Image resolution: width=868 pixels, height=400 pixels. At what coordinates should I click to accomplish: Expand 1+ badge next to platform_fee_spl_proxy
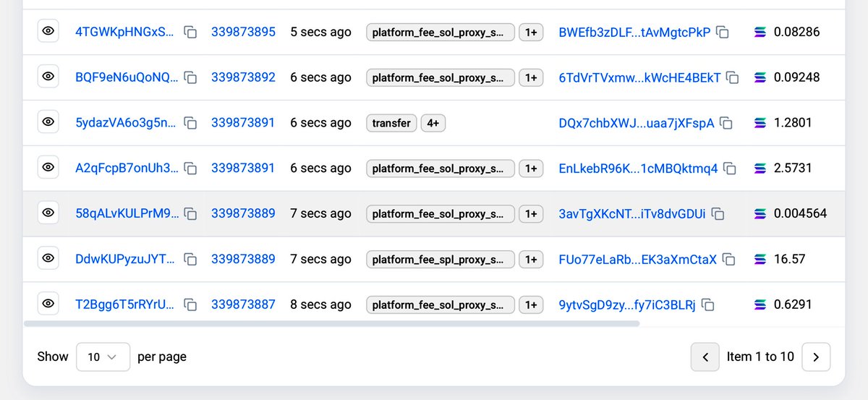tap(531, 260)
